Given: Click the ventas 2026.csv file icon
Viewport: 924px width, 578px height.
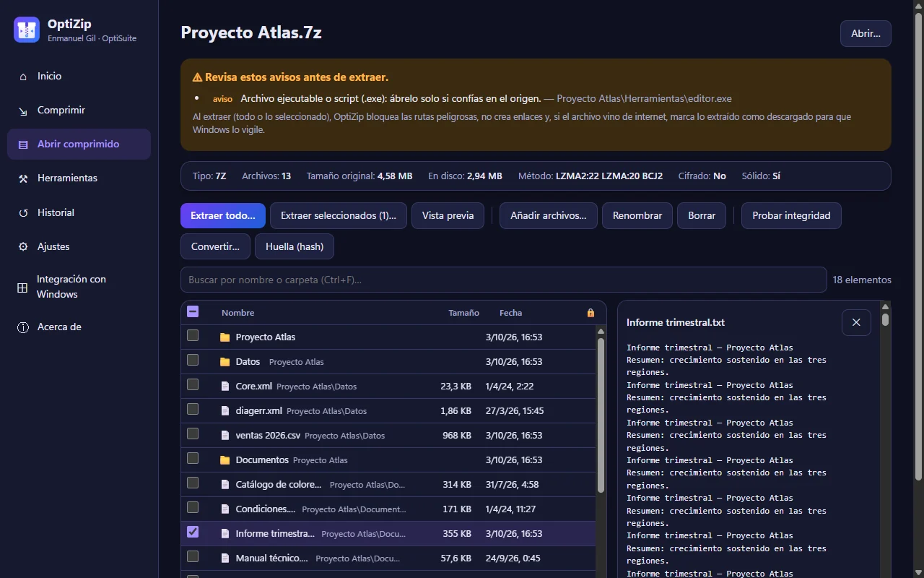Looking at the screenshot, I should point(225,436).
